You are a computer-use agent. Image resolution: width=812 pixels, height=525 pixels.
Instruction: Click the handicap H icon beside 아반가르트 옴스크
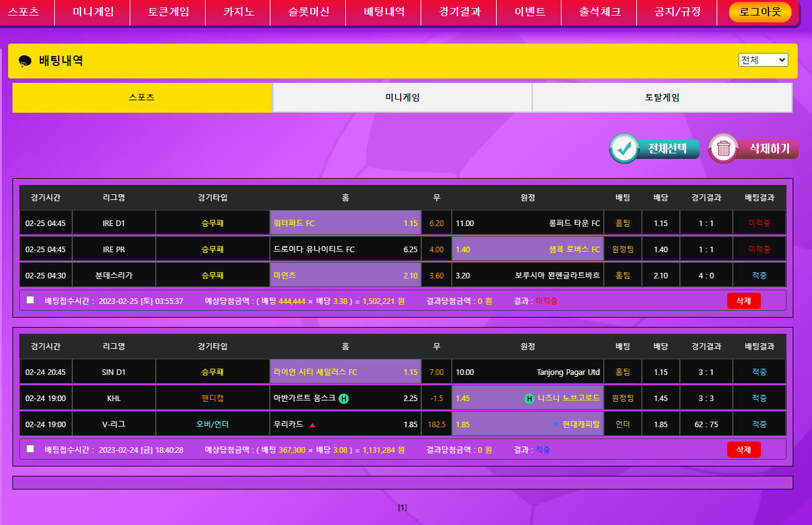(343, 399)
